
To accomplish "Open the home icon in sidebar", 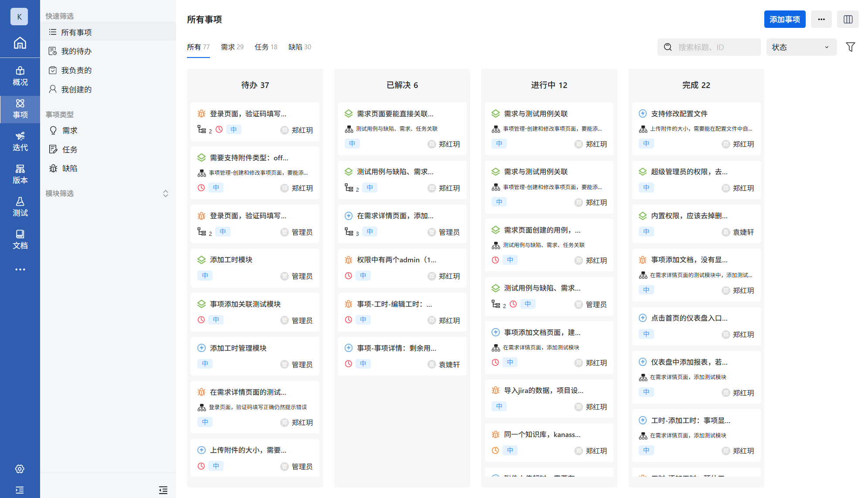I will coord(20,43).
